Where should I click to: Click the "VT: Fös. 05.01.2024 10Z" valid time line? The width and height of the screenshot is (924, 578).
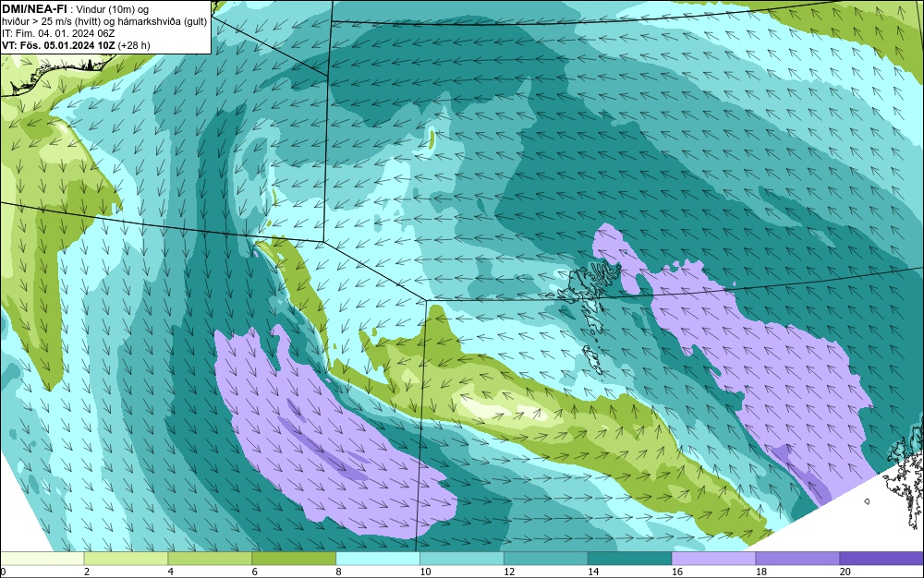coord(58,45)
